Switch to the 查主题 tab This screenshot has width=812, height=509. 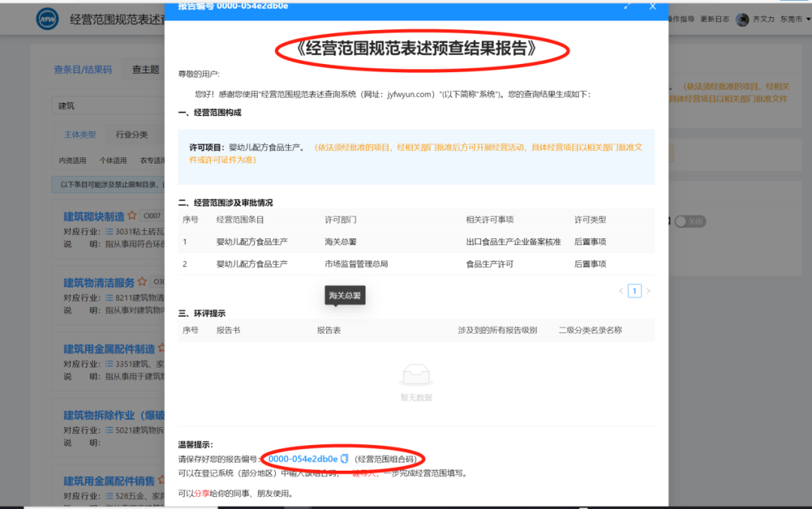(x=146, y=69)
